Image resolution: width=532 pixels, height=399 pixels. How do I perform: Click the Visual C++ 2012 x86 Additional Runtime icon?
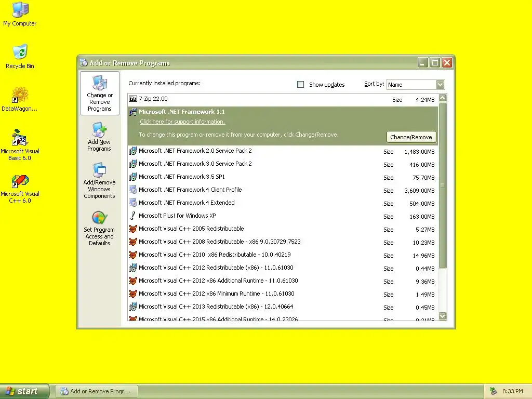(133, 281)
